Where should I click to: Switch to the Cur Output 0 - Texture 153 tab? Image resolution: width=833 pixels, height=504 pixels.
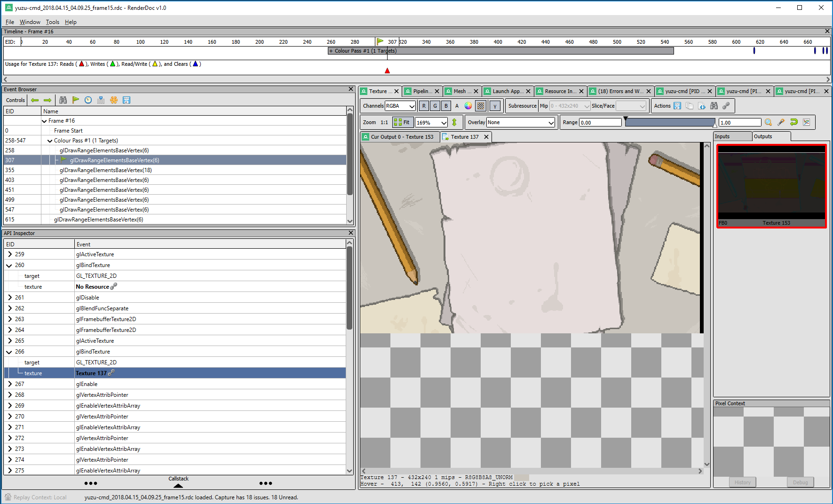tap(401, 137)
